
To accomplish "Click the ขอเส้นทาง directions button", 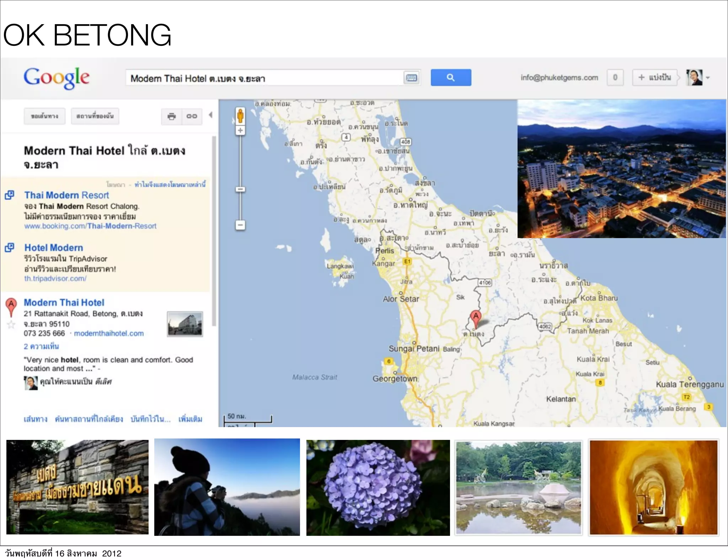I will [45, 116].
